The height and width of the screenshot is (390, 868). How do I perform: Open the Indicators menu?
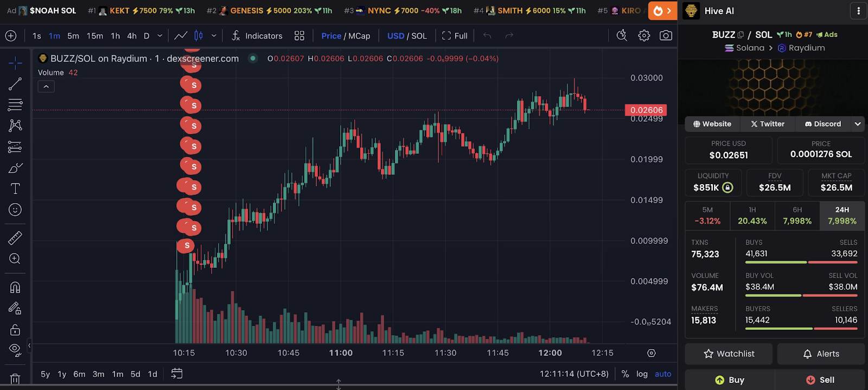coord(257,36)
